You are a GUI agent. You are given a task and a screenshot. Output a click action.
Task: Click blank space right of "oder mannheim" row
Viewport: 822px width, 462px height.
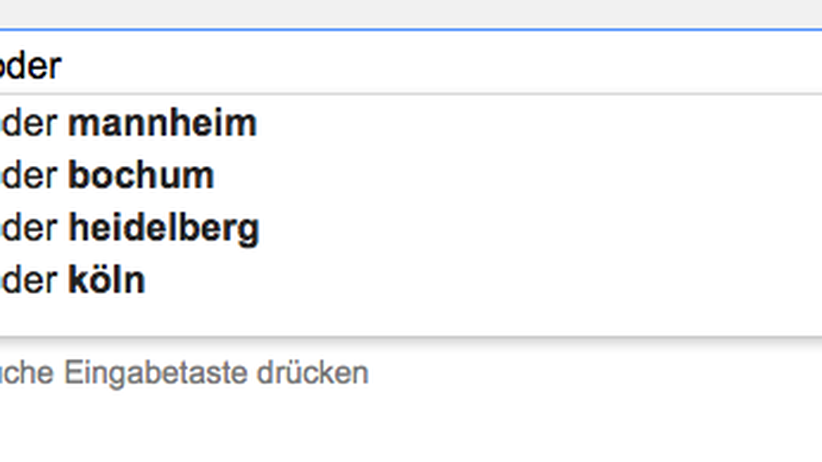[550, 124]
